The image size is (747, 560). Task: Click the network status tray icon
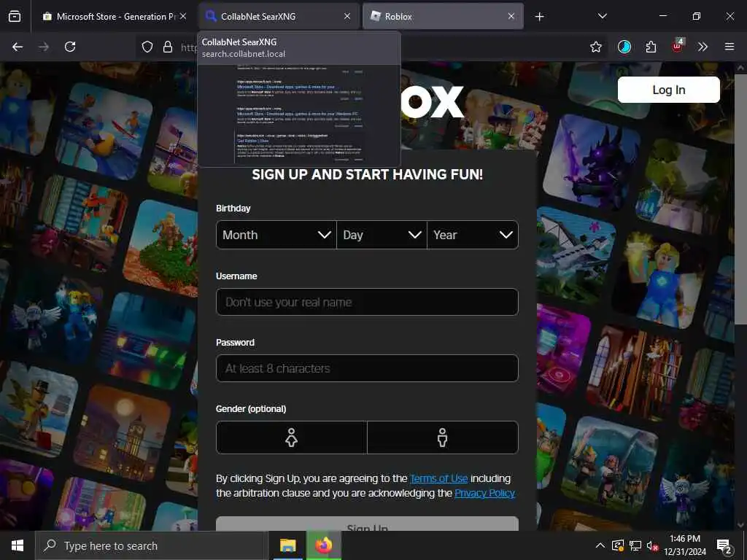(635, 545)
